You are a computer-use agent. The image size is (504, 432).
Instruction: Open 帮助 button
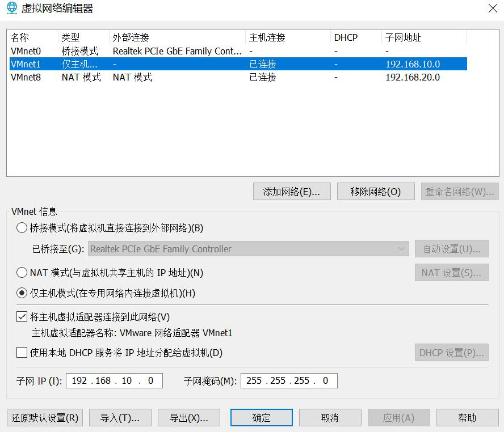tap(467, 418)
